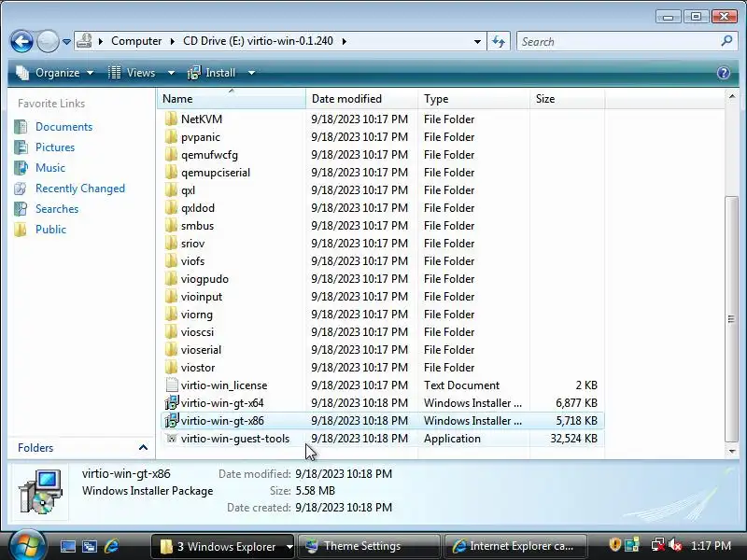Click the Forward navigation arrow
The image size is (747, 560).
point(48,41)
